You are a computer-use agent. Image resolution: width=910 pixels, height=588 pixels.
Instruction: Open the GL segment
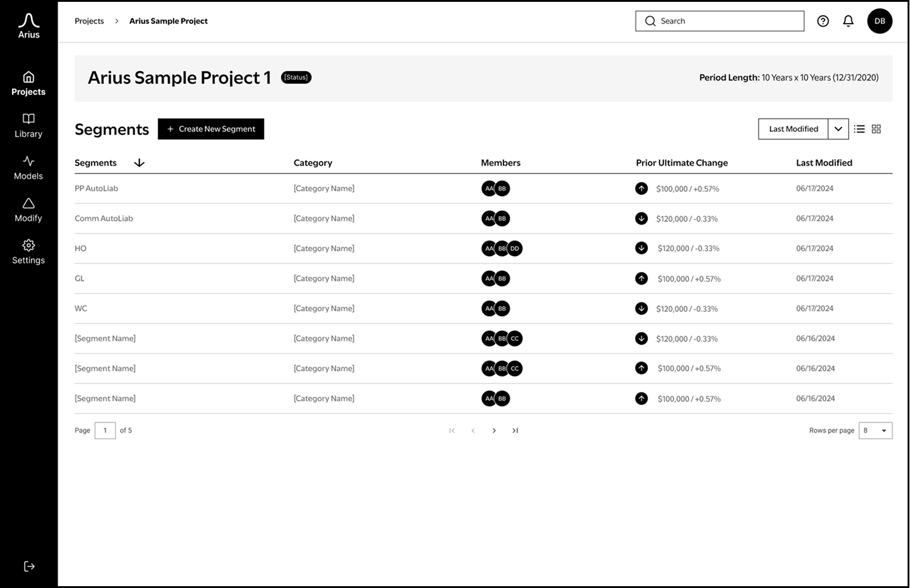[x=79, y=279]
